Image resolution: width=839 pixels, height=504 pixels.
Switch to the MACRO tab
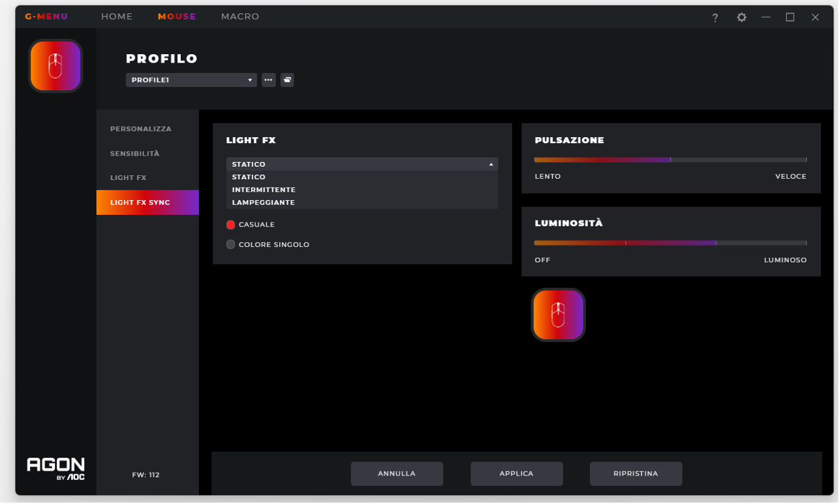tap(240, 17)
